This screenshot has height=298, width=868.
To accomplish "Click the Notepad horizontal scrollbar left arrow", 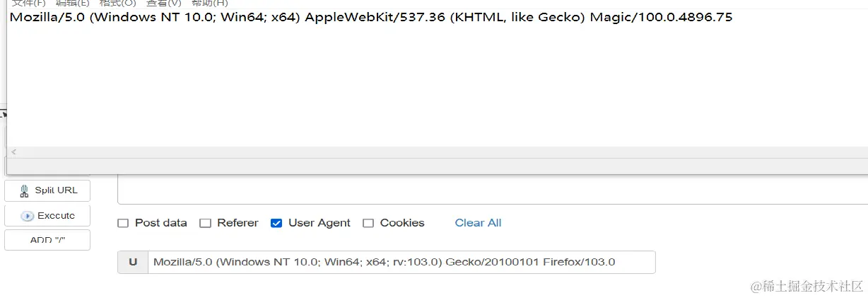I will [13, 151].
